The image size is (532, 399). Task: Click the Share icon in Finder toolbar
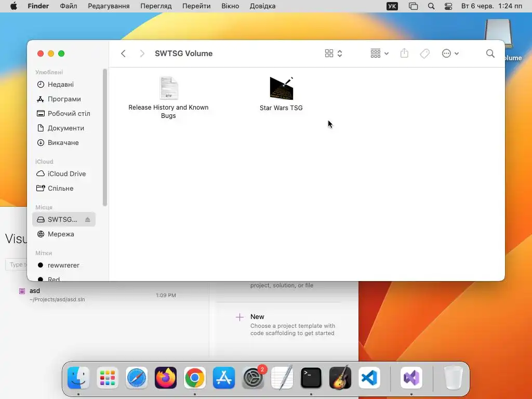coord(404,54)
